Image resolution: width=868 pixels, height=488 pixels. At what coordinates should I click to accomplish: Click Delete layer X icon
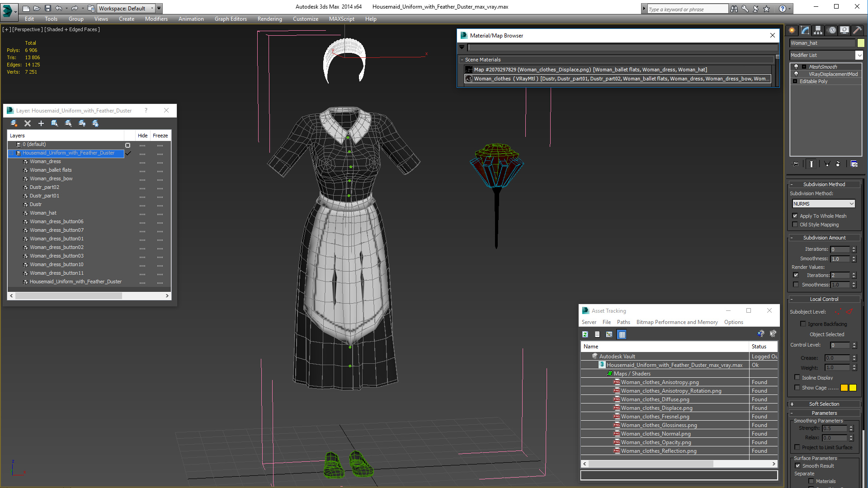click(x=28, y=123)
